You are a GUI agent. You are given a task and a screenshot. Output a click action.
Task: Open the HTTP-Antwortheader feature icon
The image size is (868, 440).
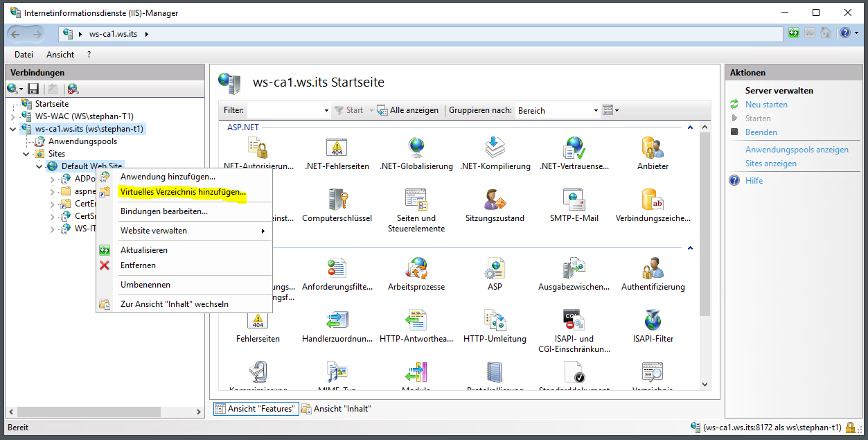coord(416,320)
